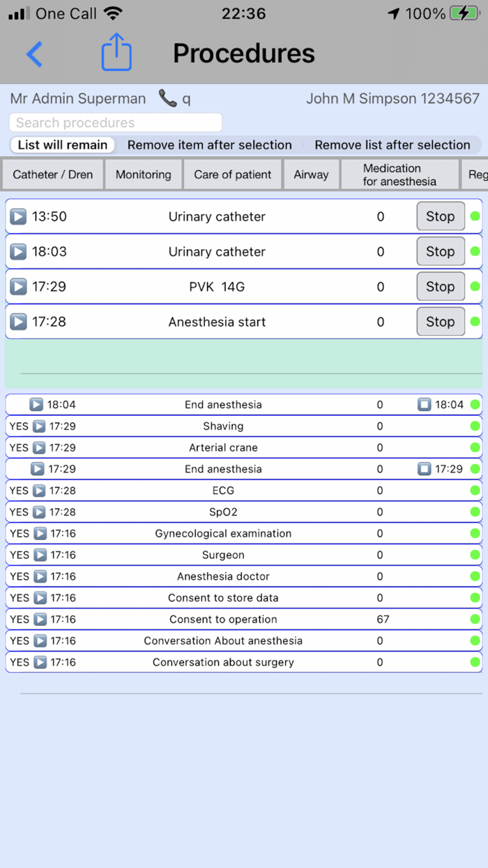The height and width of the screenshot is (868, 488).
Task: Tap the share icon in the header
Action: tap(116, 52)
